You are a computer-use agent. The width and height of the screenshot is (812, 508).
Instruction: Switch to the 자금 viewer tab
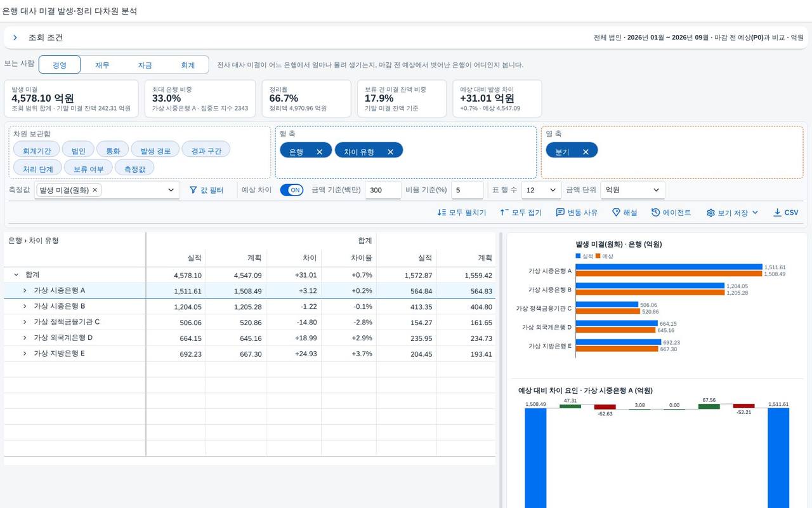145,65
